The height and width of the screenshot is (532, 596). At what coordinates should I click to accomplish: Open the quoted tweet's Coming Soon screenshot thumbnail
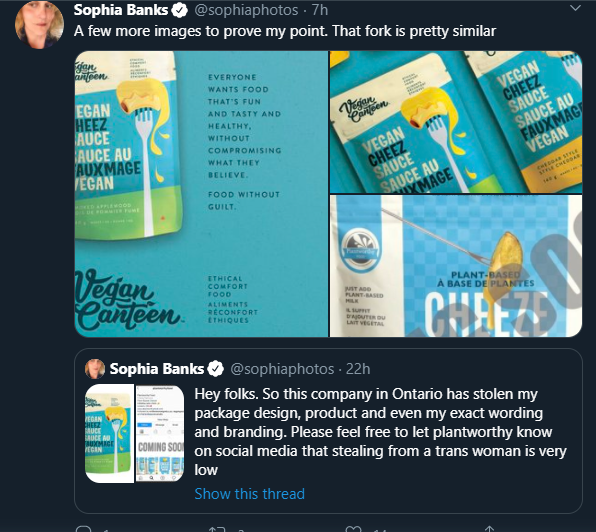(160, 434)
